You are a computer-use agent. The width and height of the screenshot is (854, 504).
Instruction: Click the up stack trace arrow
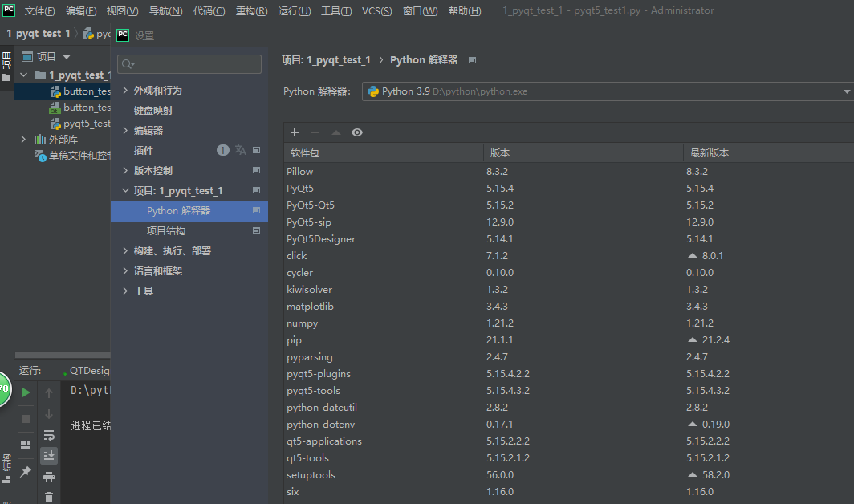pyautogui.click(x=48, y=393)
